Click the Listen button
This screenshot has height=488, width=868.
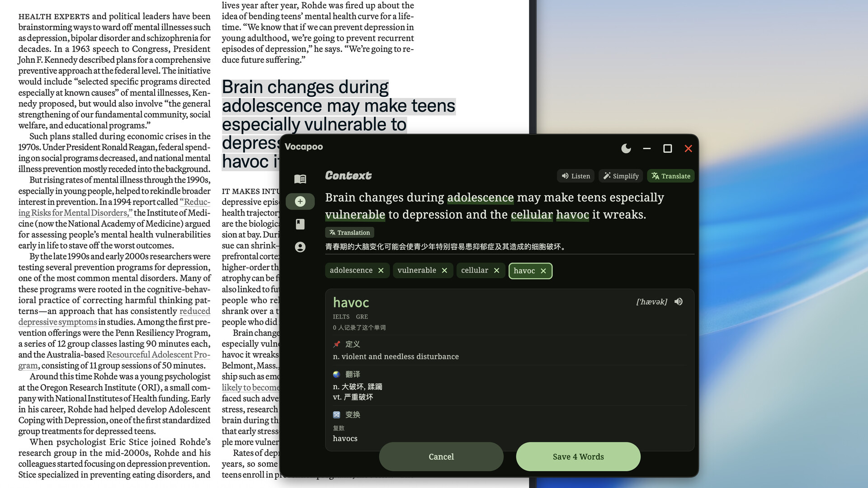(576, 176)
